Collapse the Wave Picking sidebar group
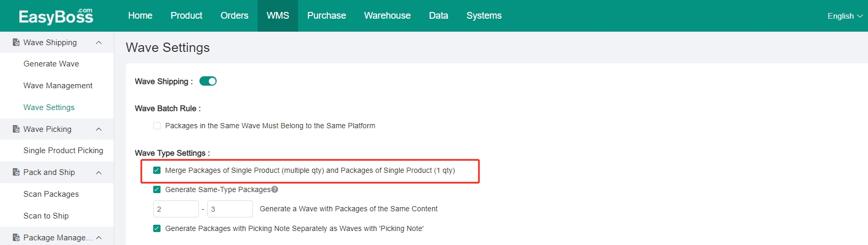 pyautogui.click(x=99, y=129)
